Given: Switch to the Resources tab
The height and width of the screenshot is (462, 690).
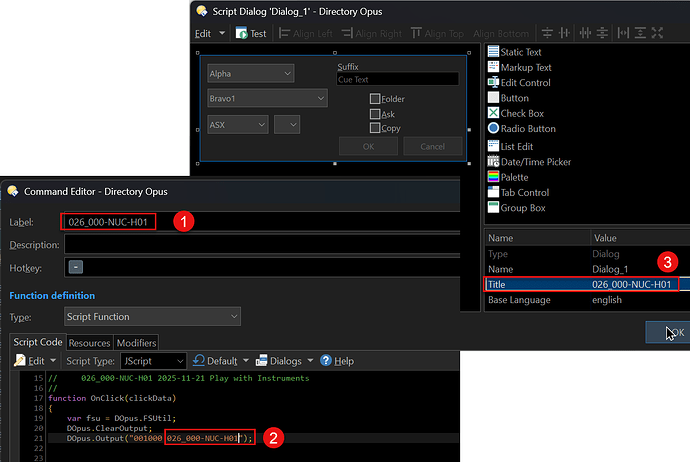Looking at the screenshot, I should click(89, 343).
